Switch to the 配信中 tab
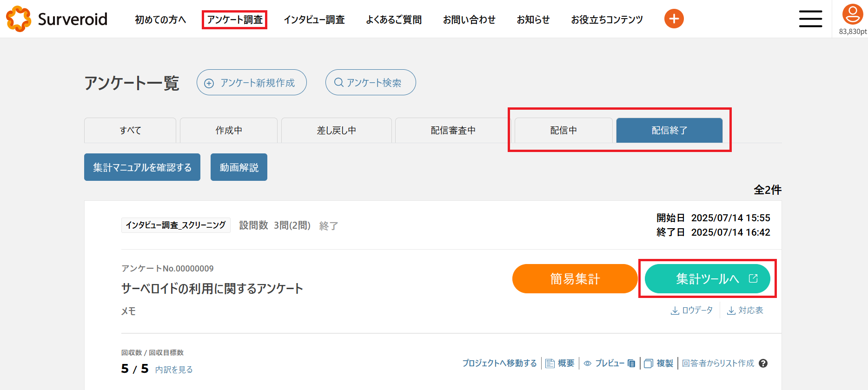The width and height of the screenshot is (868, 390). [563, 131]
